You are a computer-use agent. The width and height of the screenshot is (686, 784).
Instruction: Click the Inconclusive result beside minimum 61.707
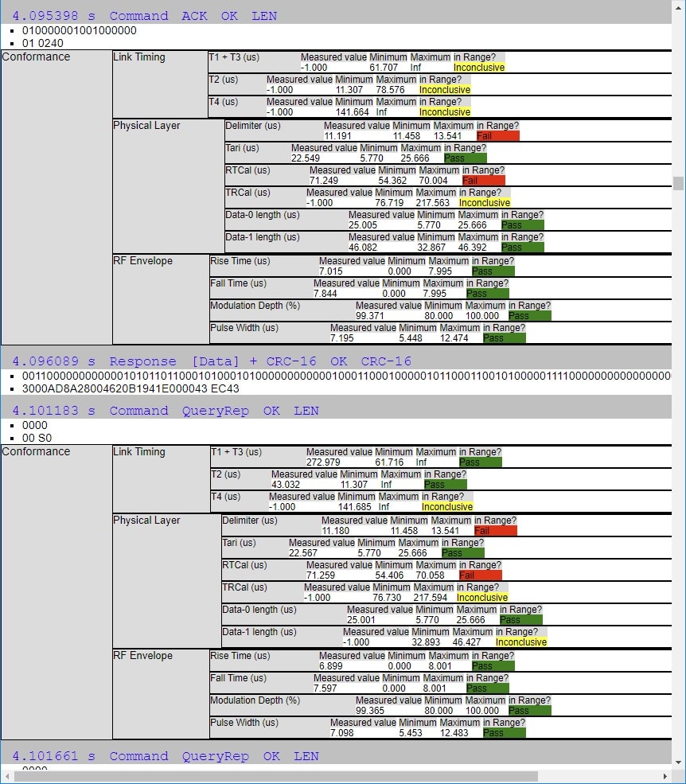click(x=479, y=68)
